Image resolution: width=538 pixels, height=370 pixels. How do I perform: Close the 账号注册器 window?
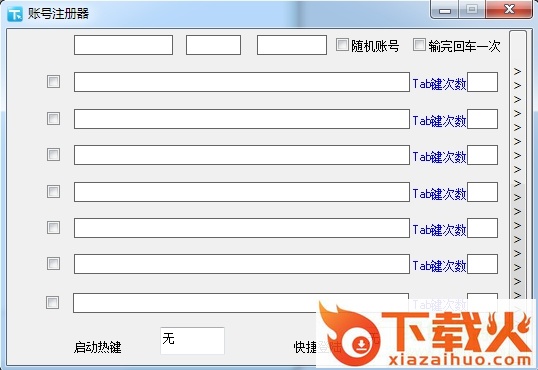click(509, 9)
